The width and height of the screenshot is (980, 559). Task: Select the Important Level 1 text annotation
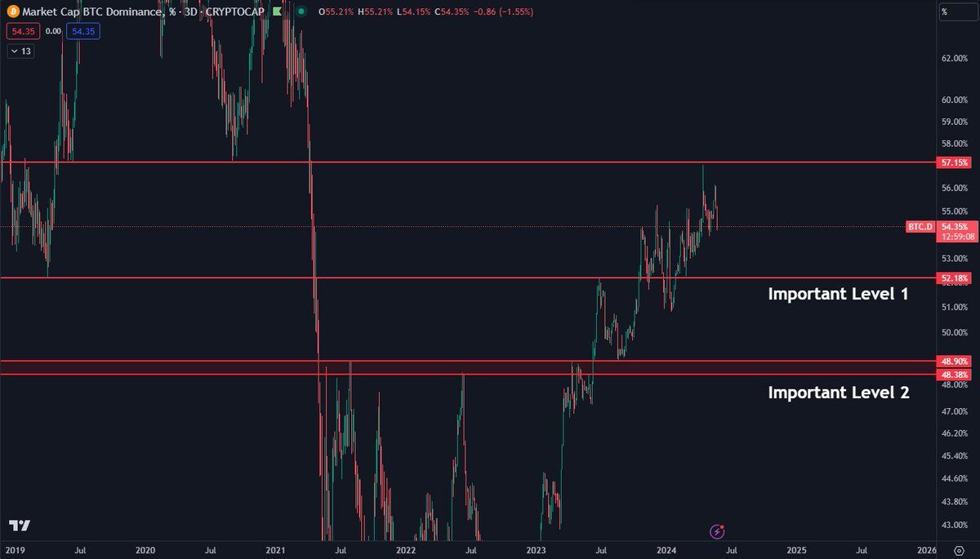pyautogui.click(x=838, y=294)
